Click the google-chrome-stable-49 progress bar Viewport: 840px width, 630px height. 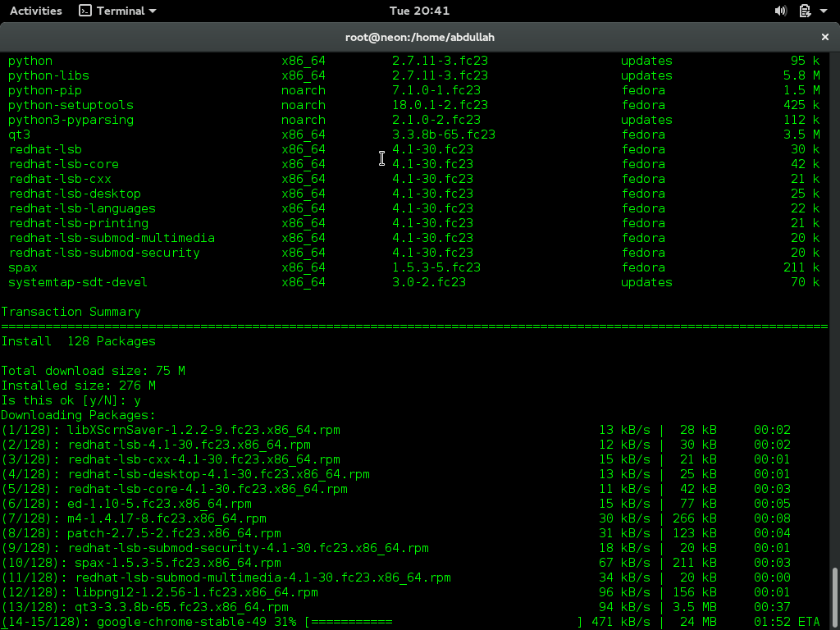[444, 622]
